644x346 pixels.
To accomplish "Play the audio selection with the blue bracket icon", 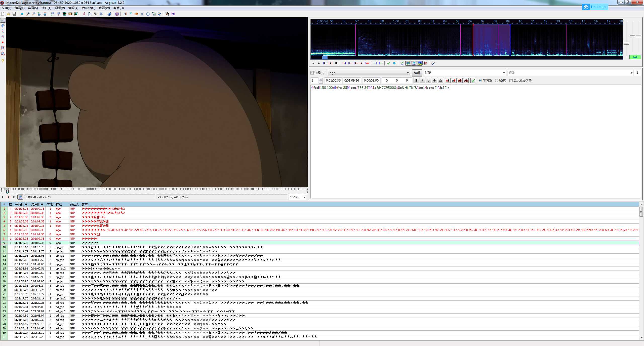I will 325,63.
